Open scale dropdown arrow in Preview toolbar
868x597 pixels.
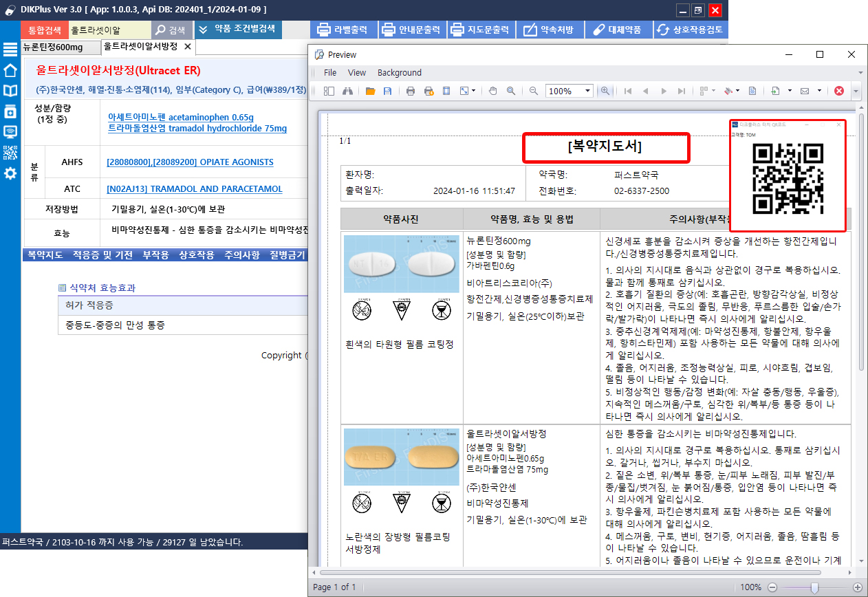point(473,91)
